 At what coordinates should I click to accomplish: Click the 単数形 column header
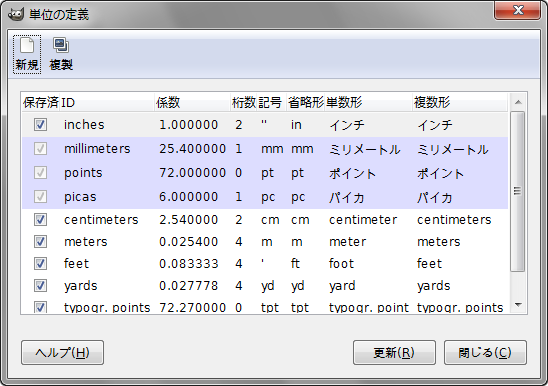(368, 102)
